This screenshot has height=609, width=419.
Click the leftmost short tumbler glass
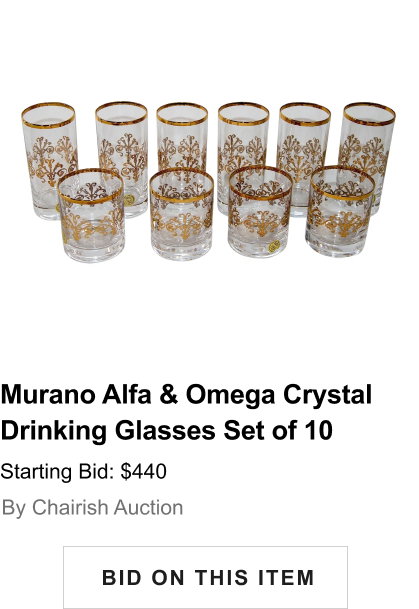pyautogui.click(x=92, y=216)
